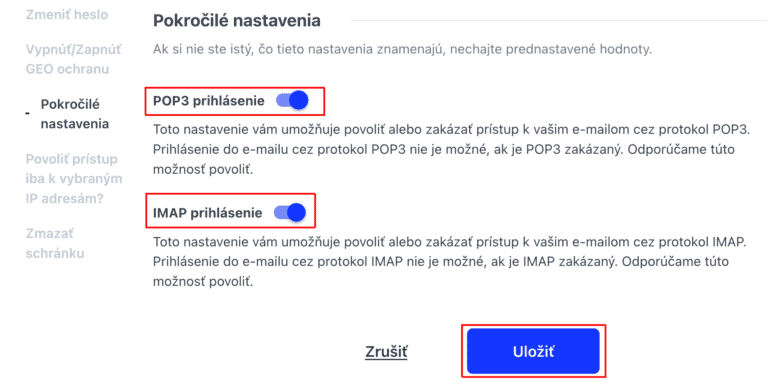783x384 pixels.
Task: Turn off the POP3 prihlásenie switch
Action: (x=292, y=101)
